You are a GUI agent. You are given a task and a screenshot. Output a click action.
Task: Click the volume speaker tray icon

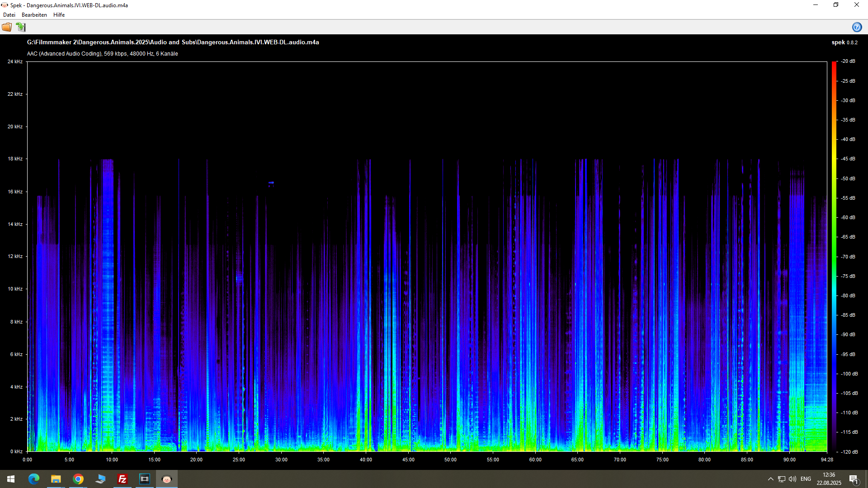(x=793, y=479)
